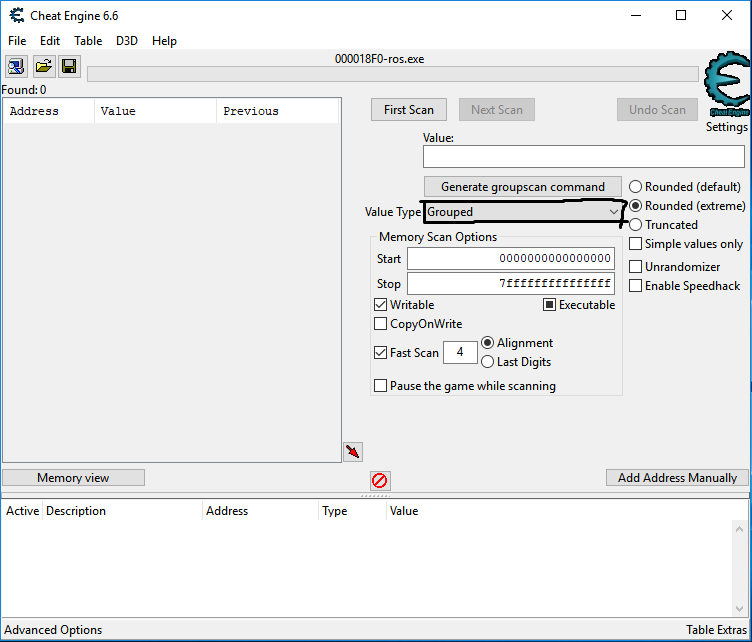
Task: Click the address list scrollbar up arrow
Action: (739, 529)
